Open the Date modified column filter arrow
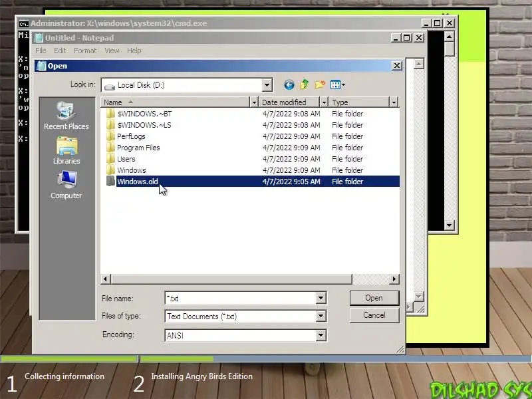This screenshot has height=399, width=532. [324, 102]
